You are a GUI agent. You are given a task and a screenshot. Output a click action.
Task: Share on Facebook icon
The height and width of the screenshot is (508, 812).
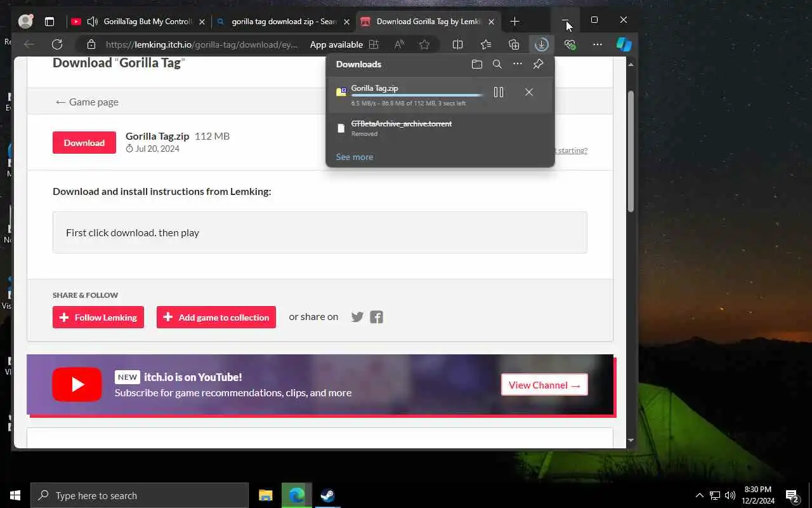click(x=376, y=317)
